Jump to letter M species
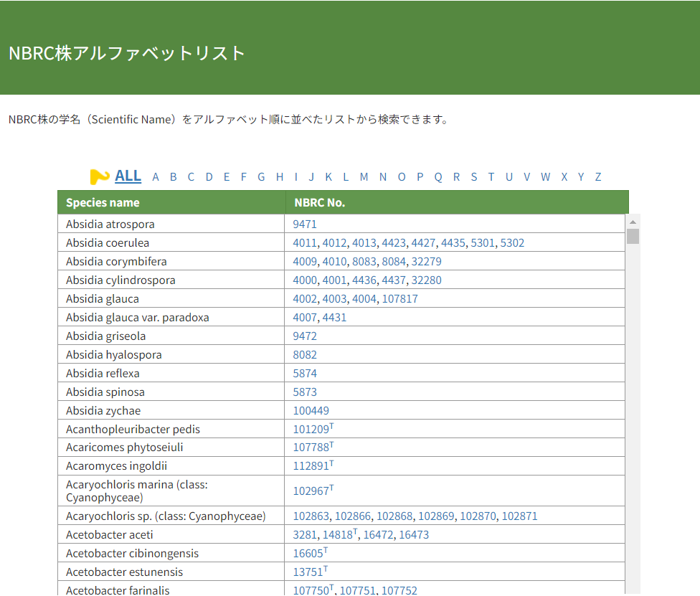Screen dimensions: 700x596 [x=364, y=177]
